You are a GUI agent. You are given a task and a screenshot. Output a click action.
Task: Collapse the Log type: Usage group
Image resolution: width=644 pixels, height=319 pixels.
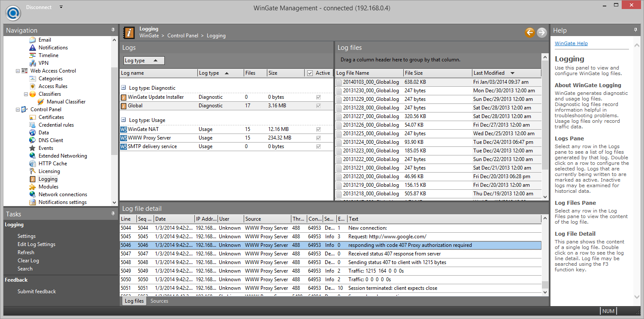[123, 120]
